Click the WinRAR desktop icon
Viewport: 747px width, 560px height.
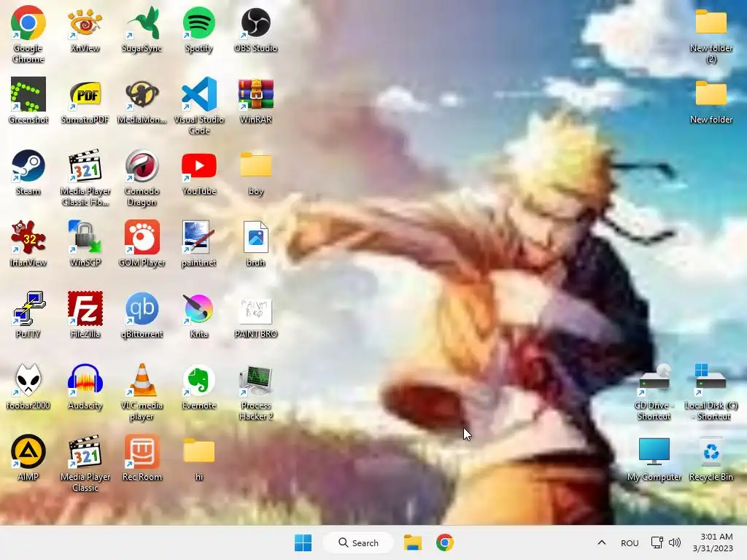coord(256,94)
